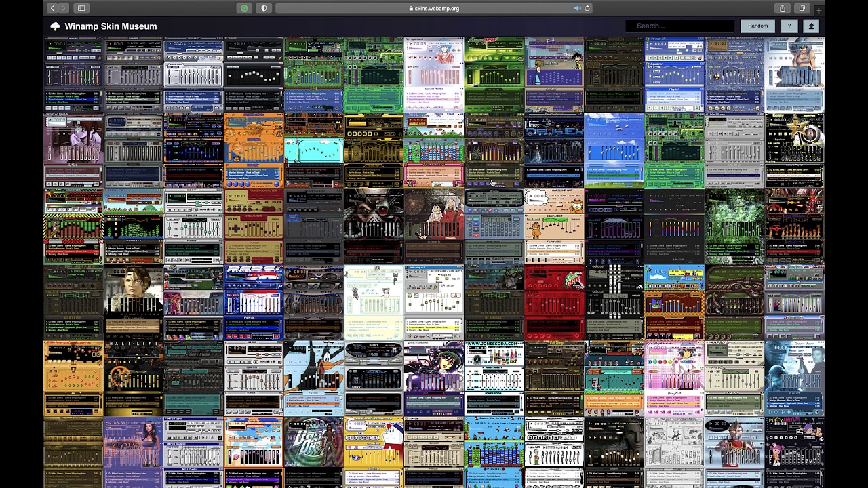Open the pink skin with hat girl
The height and width of the screenshot is (488, 868).
[674, 378]
